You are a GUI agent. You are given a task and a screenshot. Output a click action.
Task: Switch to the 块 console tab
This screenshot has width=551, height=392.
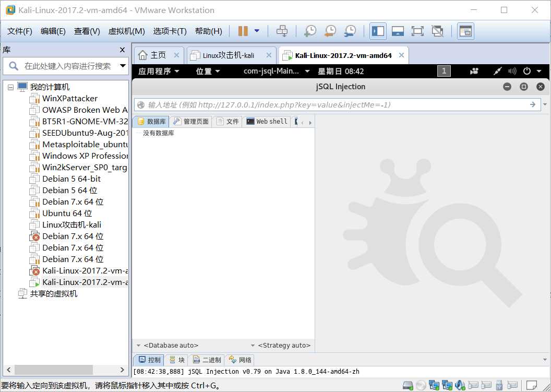tap(177, 360)
